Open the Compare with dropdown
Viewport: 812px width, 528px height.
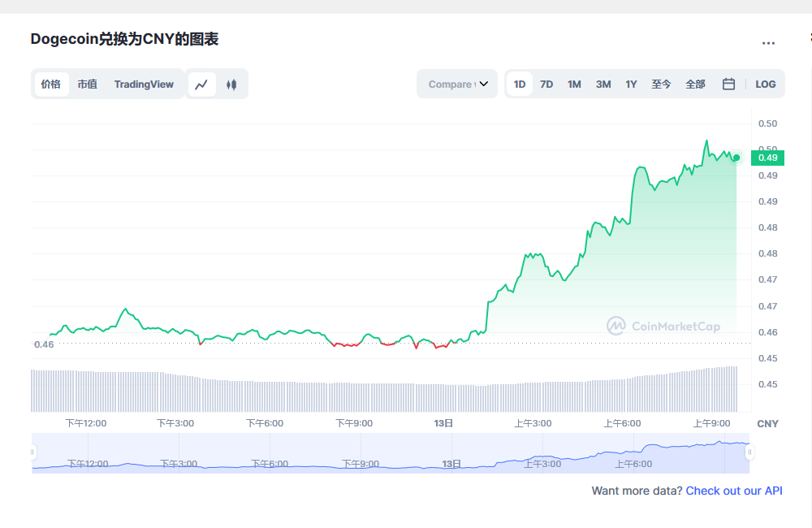tap(456, 84)
